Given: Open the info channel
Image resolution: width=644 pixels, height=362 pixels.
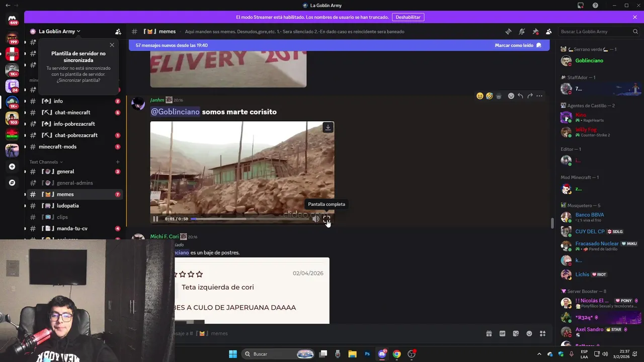Looking at the screenshot, I should pos(74,101).
